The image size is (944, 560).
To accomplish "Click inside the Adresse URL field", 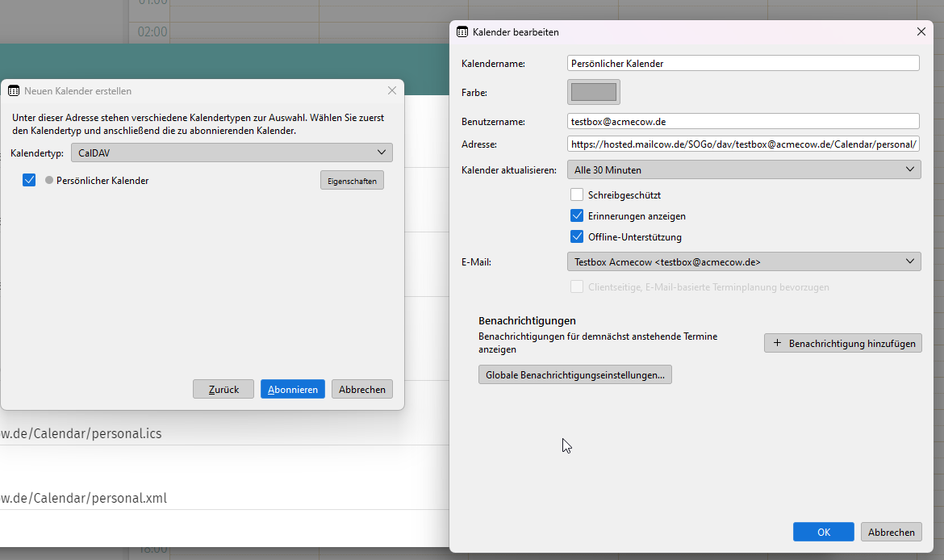I will pyautogui.click(x=742, y=144).
